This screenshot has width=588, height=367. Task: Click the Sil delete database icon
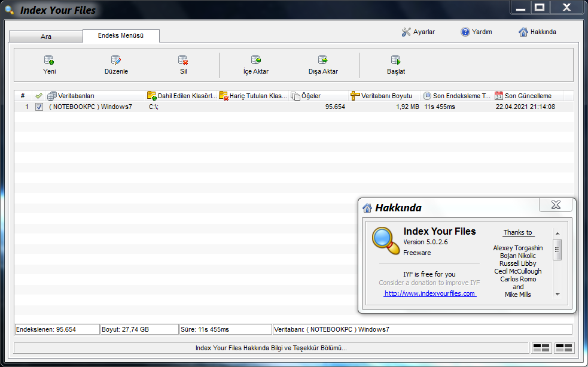[x=183, y=60]
